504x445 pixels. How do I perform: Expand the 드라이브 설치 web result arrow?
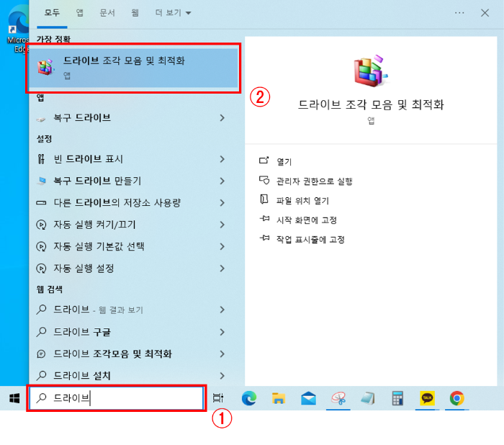coord(222,376)
